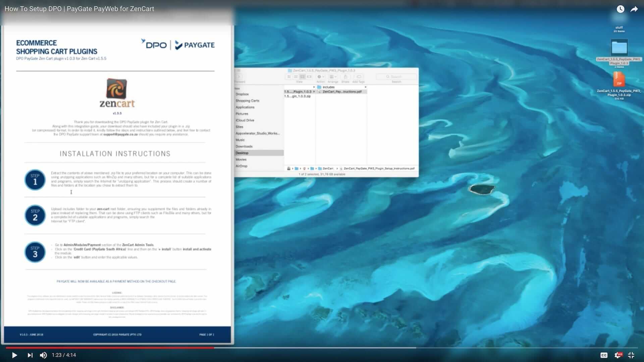
Task: Click the 1:23 / 4:14 time display
Action: point(64,355)
